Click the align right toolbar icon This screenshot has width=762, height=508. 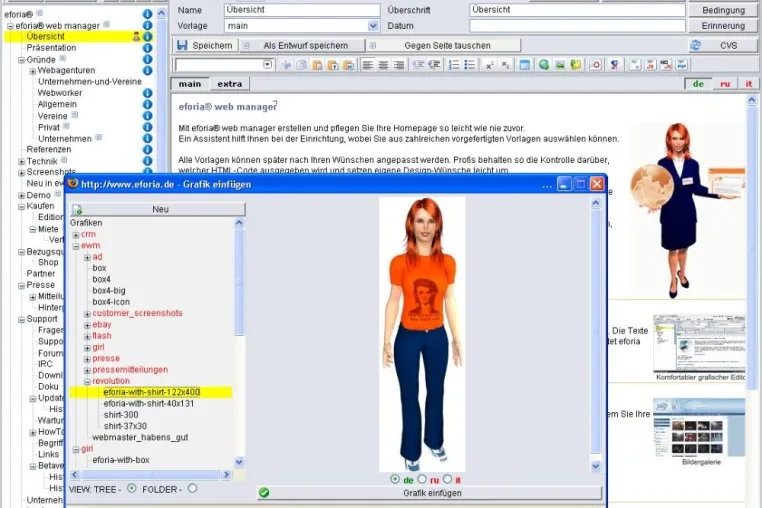pos(398,65)
